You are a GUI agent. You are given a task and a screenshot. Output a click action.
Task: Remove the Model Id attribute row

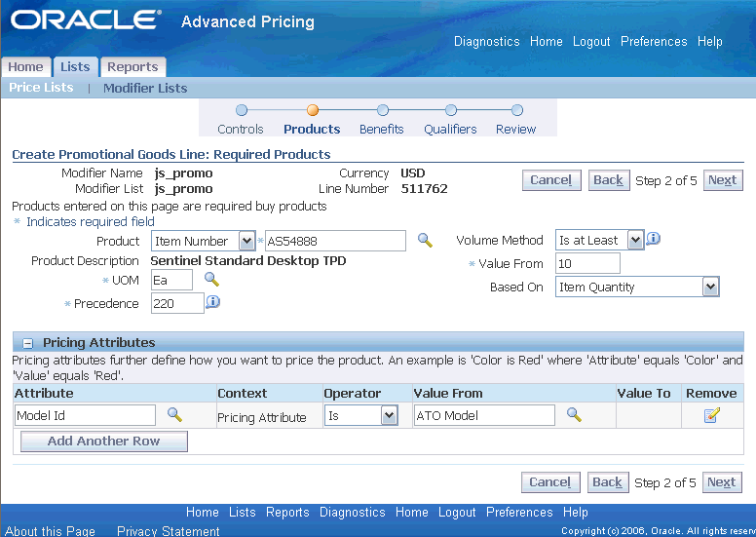pos(711,415)
